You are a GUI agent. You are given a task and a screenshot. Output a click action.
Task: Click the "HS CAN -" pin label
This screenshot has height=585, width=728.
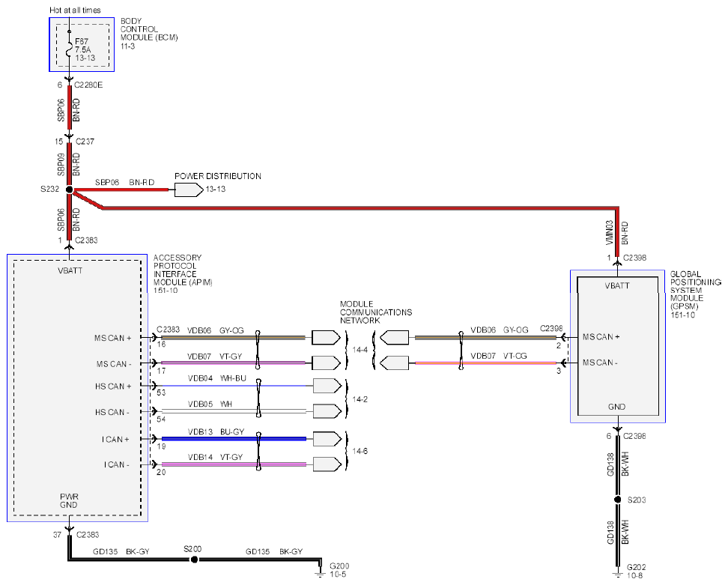112,412
